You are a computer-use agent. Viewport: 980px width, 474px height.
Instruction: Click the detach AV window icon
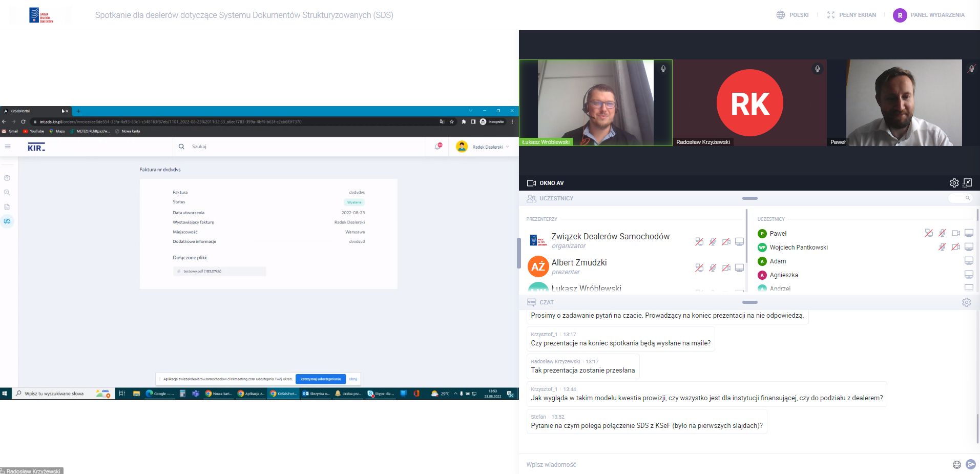(968, 182)
